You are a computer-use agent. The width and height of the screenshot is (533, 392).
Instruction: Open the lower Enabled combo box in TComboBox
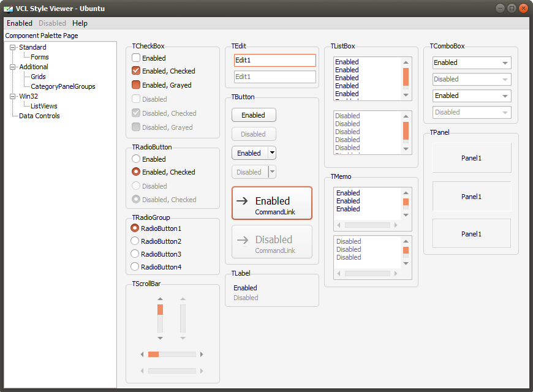[x=472, y=96]
